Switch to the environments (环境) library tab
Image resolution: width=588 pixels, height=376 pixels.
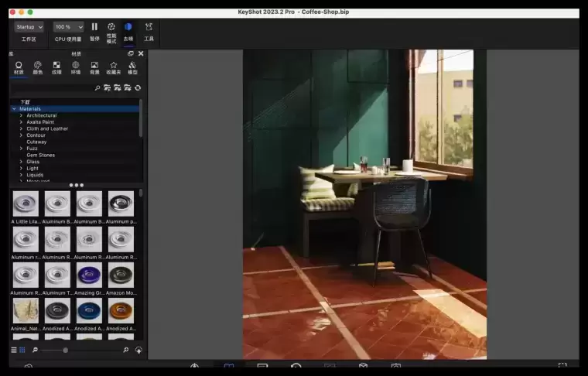click(76, 68)
